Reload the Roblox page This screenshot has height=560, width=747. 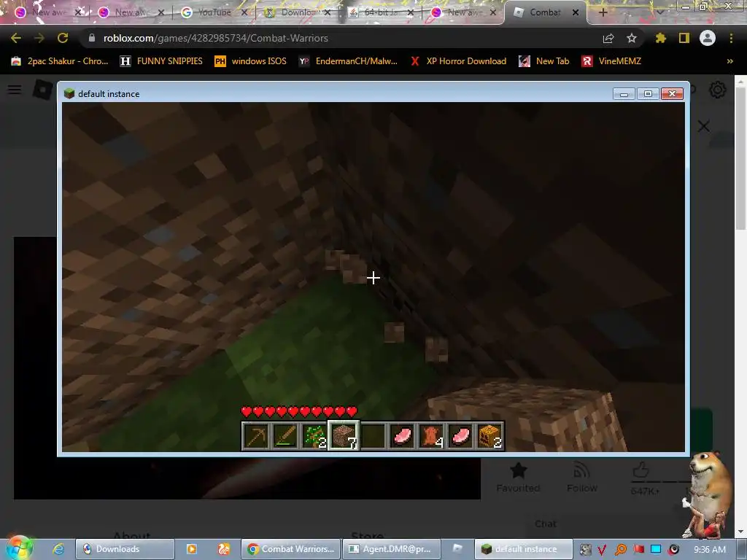point(63,38)
